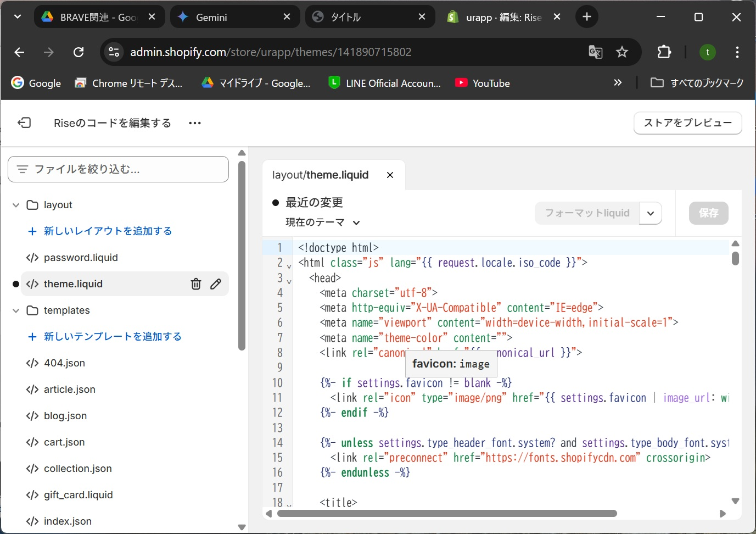Click the translate page icon

pyautogui.click(x=596, y=52)
